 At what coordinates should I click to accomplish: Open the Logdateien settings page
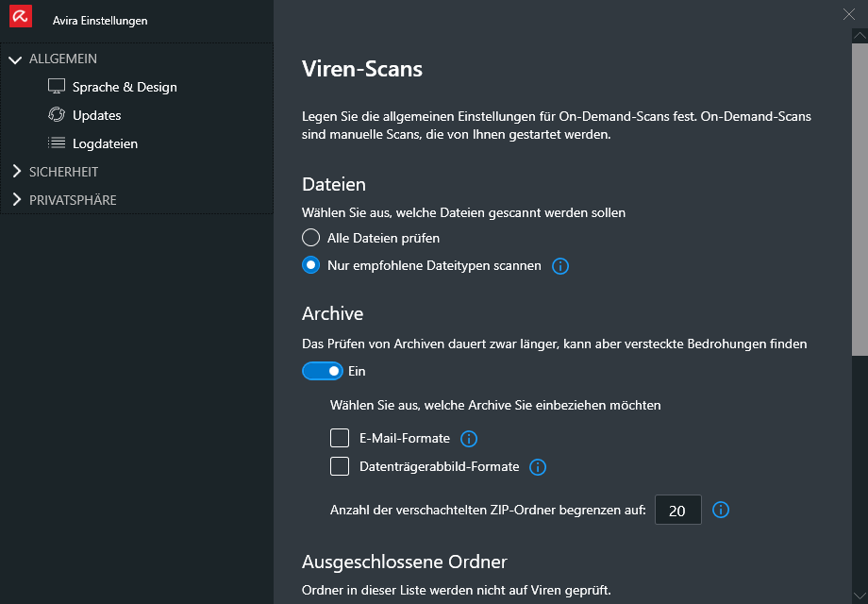click(105, 143)
